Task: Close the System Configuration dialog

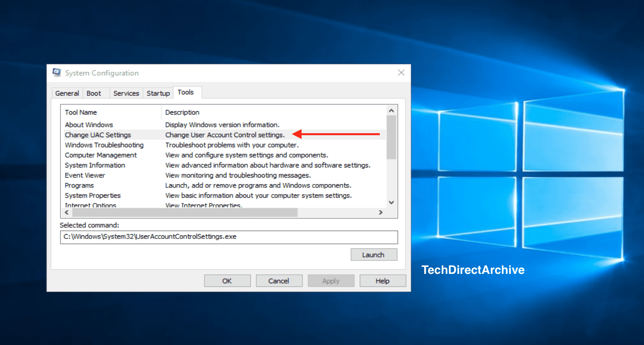Action: click(401, 73)
